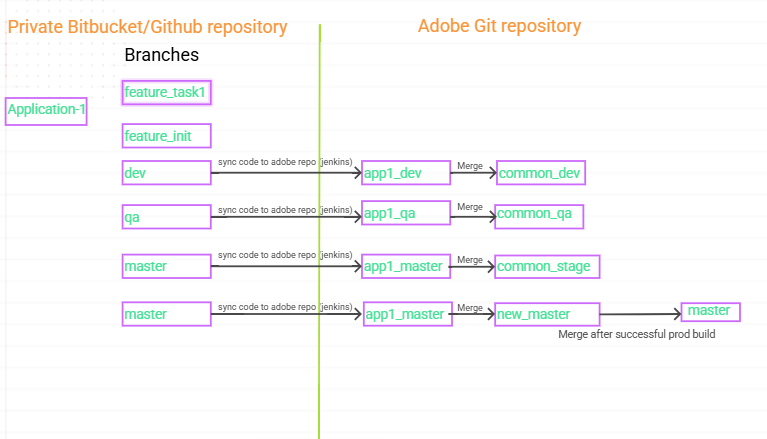
Task: Click the Merge label before common_dev
Action: pyautogui.click(x=470, y=166)
